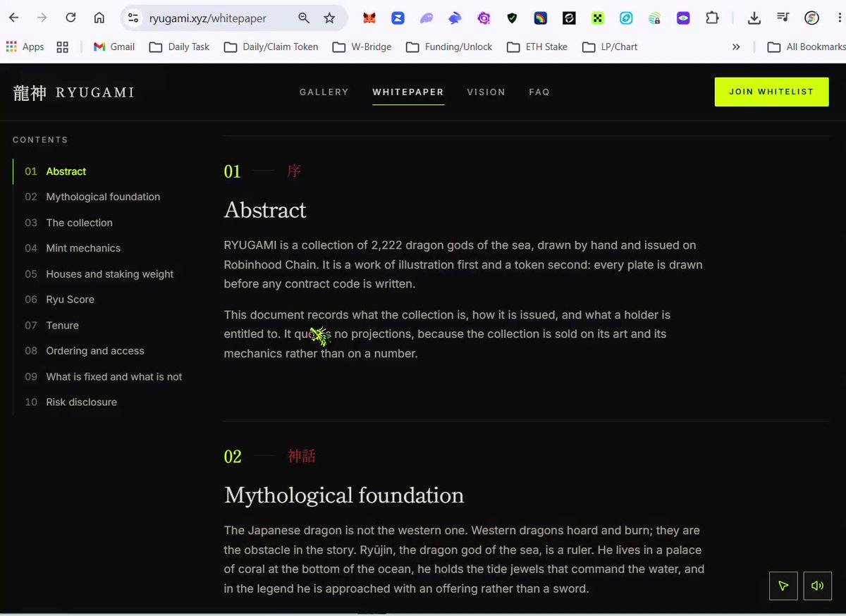The image size is (846, 616).
Task: Click the Ryugami logo
Action: tap(74, 92)
